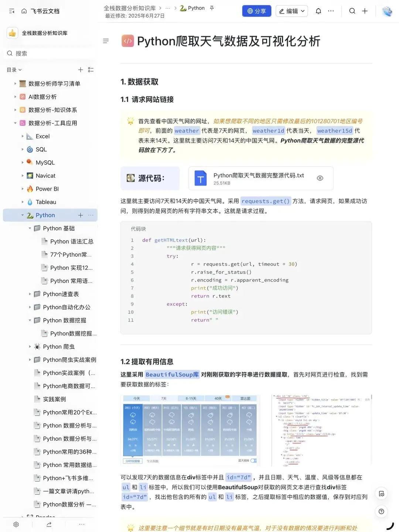Click the Python breadcrumb item
The image size is (399, 532).
tap(192, 8)
